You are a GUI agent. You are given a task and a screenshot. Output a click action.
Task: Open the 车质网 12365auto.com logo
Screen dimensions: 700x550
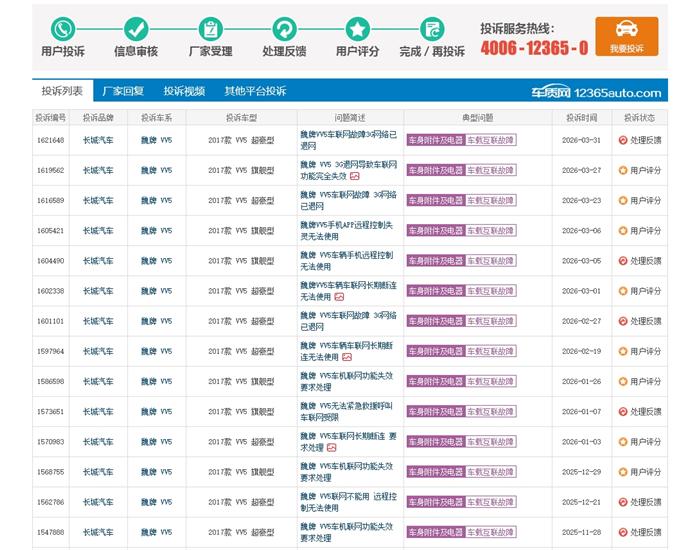coord(596,92)
